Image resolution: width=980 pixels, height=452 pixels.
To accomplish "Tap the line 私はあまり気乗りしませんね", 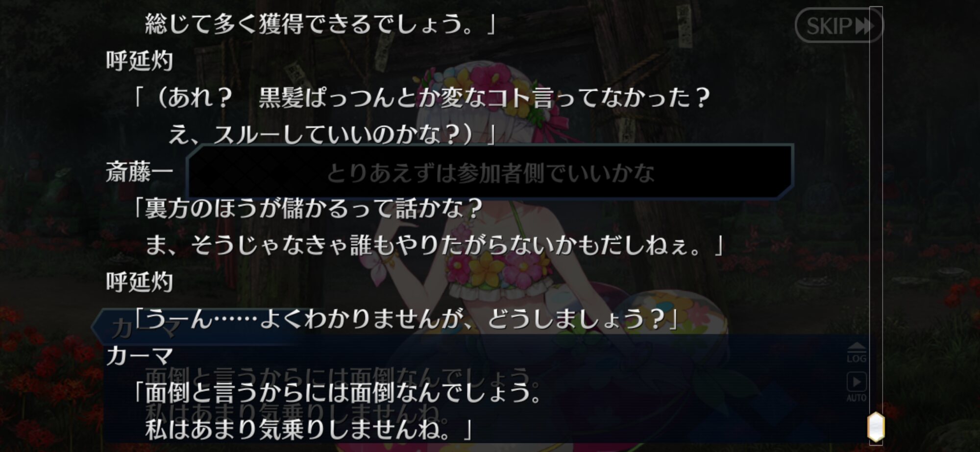I will tap(309, 430).
